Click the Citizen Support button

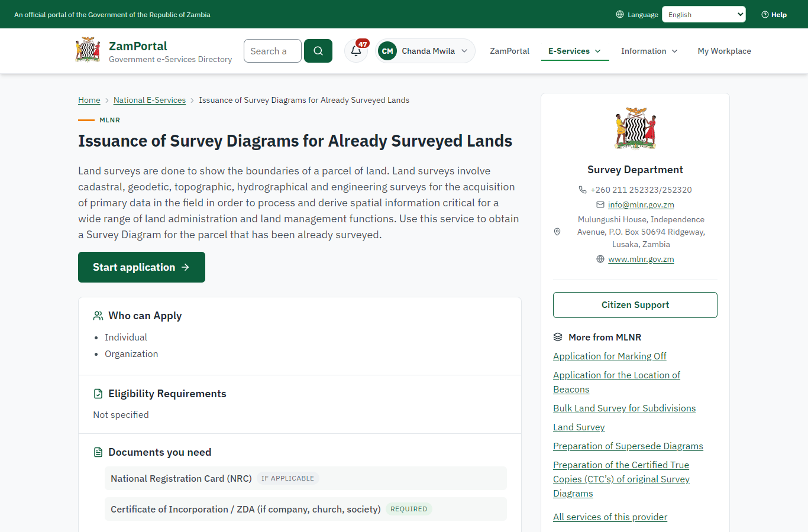point(635,305)
